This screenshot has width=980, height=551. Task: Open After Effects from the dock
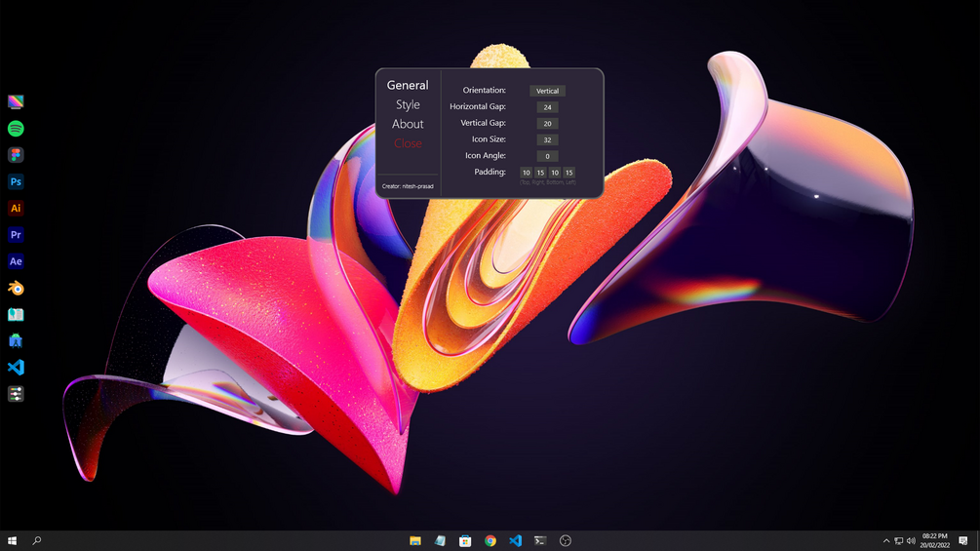[x=16, y=261]
